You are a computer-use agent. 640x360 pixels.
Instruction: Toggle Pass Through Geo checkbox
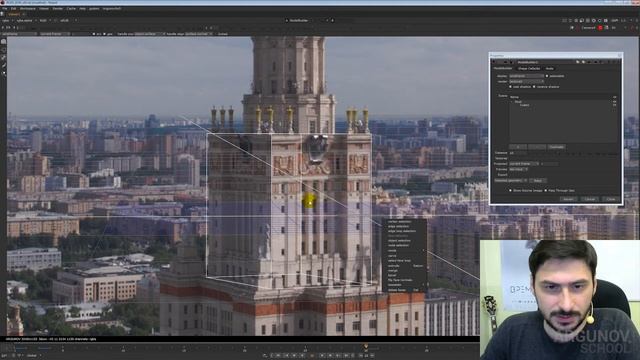(x=546, y=191)
